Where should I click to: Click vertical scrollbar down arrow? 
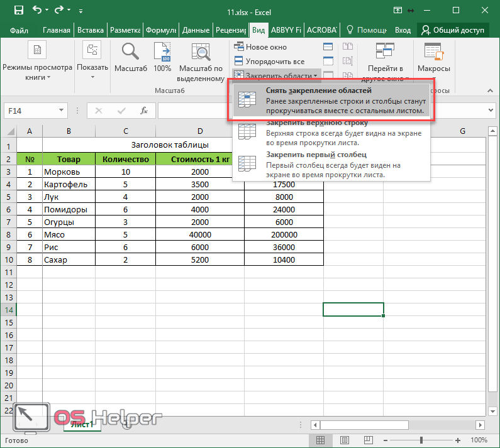click(492, 412)
